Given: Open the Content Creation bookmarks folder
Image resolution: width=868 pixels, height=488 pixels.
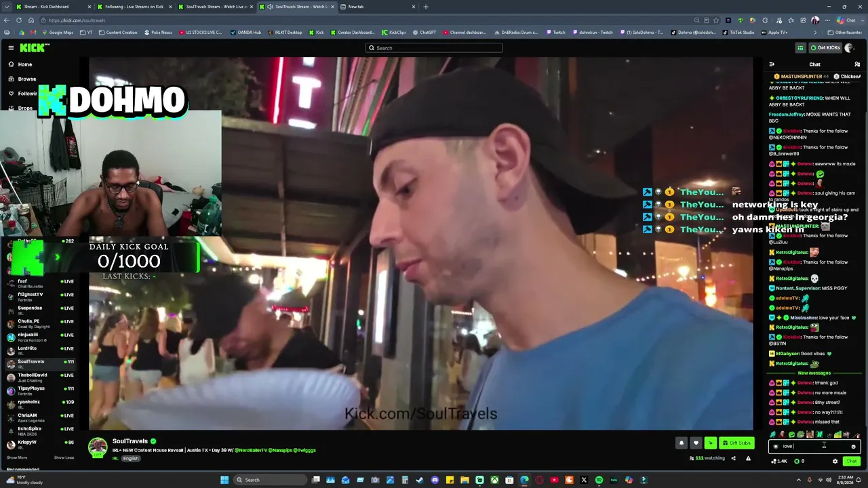Looking at the screenshot, I should click(118, 33).
